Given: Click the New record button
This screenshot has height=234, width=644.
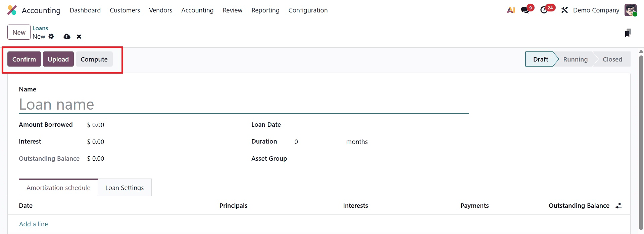Looking at the screenshot, I should pos(19,32).
